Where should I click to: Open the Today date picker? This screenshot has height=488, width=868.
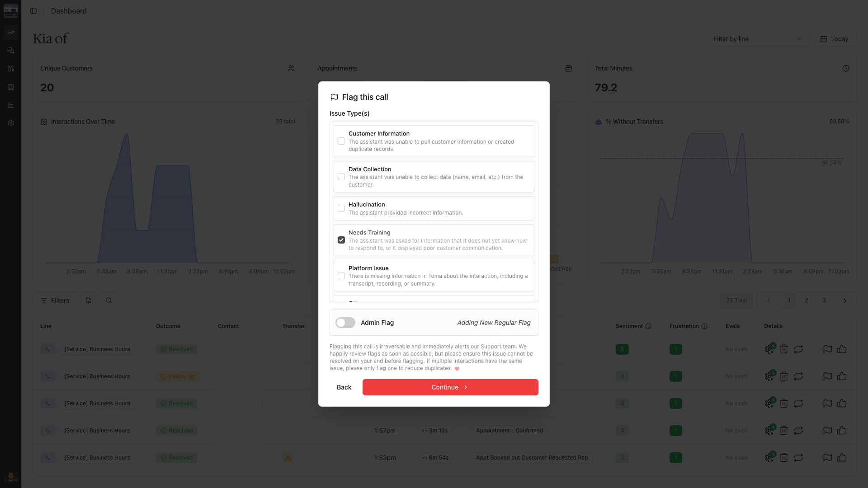pyautogui.click(x=834, y=39)
